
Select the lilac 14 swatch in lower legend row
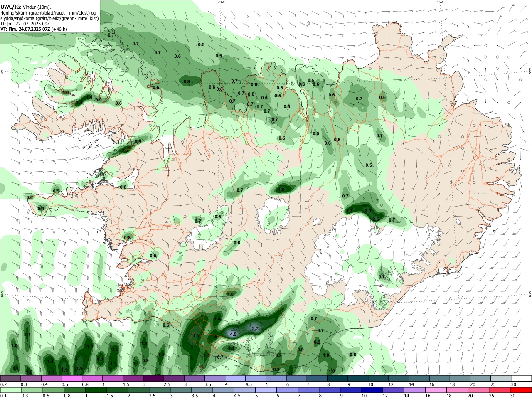pyautogui.click(x=414, y=390)
